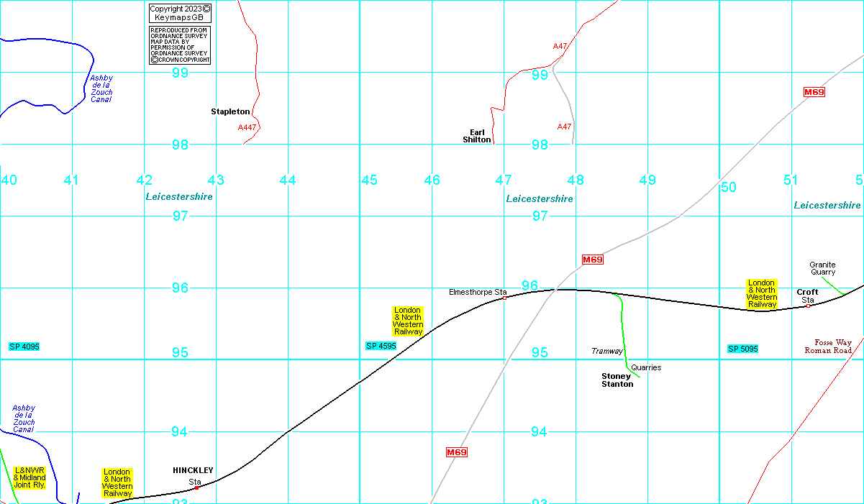Open the Copyright 2023 KeymapsGB box
The width and height of the screenshot is (864, 504).
pyautogui.click(x=179, y=13)
